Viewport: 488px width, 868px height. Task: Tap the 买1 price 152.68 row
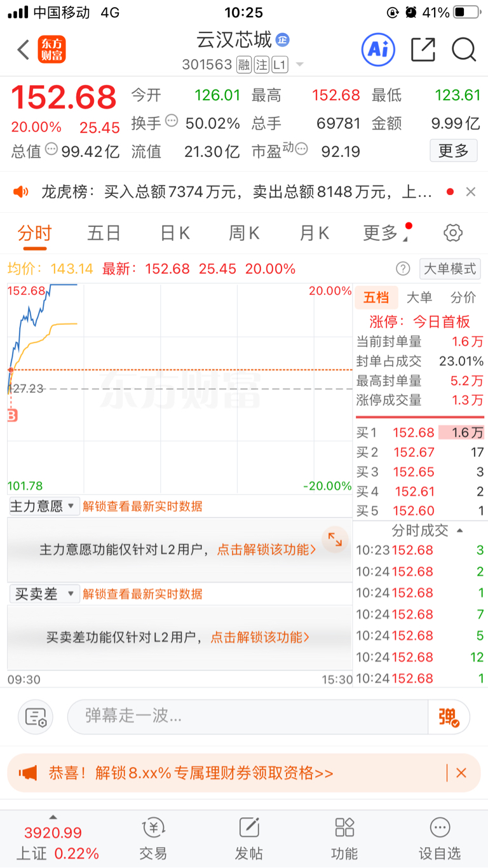(420, 433)
